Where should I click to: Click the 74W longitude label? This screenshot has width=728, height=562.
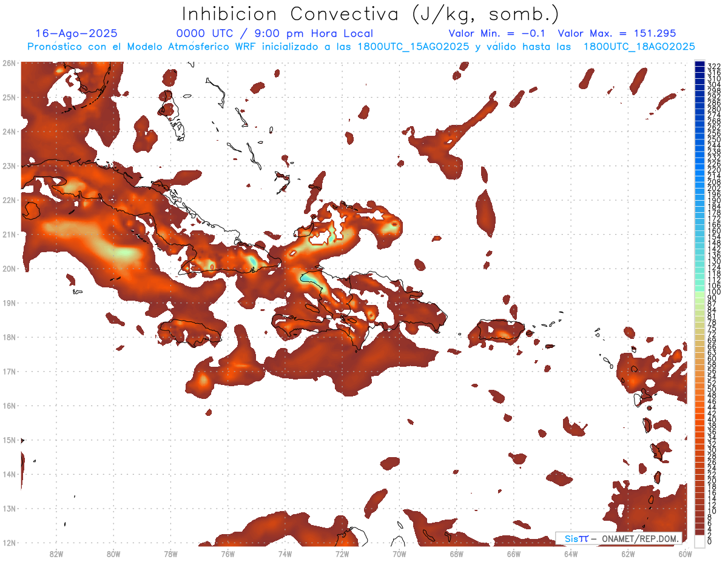[285, 554]
